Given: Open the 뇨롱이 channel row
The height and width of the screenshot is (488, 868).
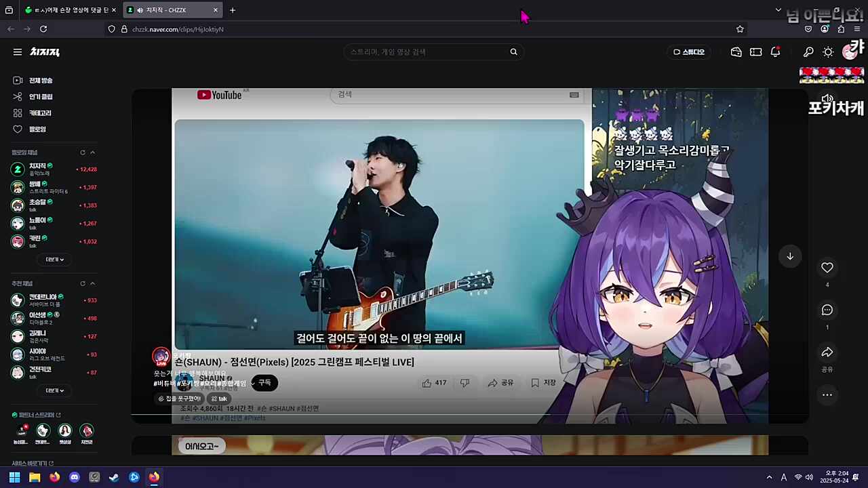Looking at the screenshot, I should point(54,223).
